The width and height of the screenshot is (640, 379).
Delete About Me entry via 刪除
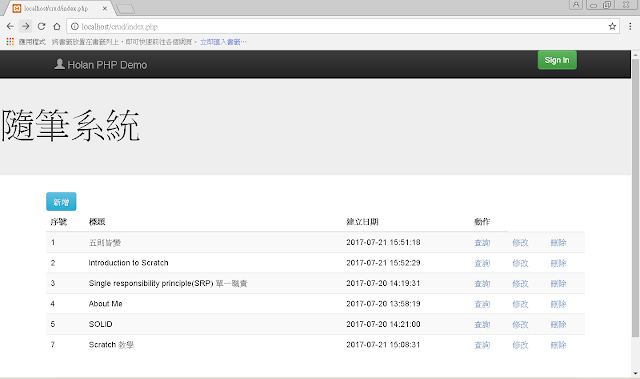pos(558,304)
